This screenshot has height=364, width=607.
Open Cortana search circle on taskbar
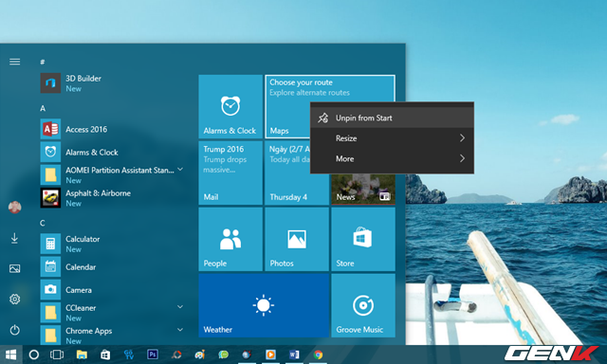(x=34, y=355)
